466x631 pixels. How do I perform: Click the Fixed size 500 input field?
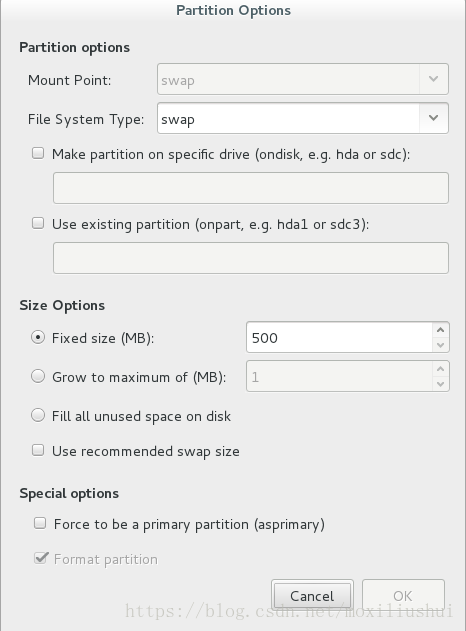[x=340, y=337]
